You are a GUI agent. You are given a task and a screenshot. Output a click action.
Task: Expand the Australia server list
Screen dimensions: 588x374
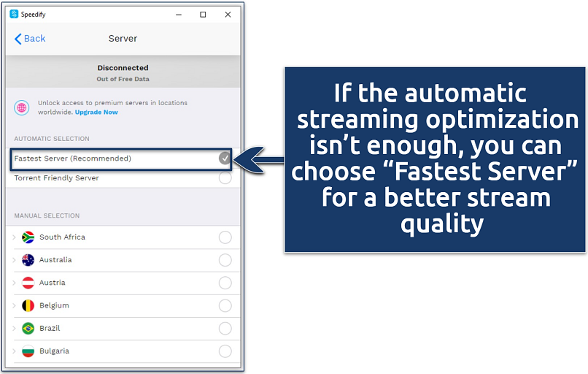pos(14,260)
